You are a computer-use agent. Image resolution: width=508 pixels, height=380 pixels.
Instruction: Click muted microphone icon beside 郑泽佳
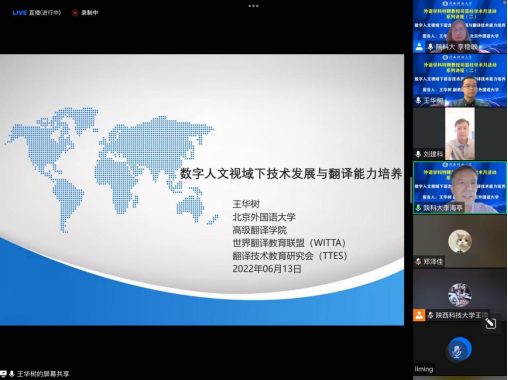point(418,262)
